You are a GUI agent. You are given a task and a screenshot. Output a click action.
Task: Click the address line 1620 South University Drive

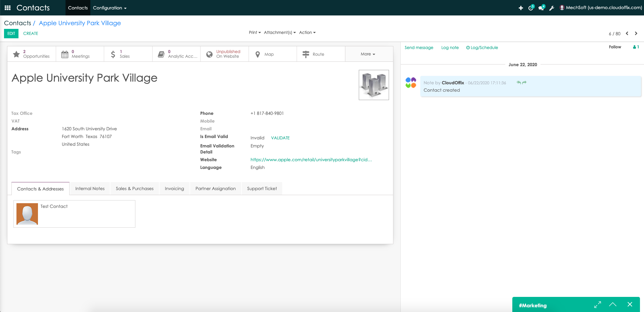pos(89,129)
